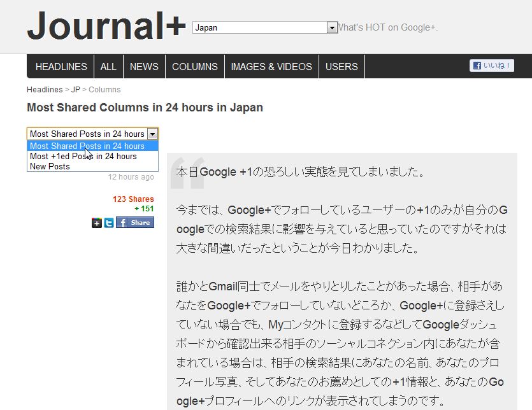Select Most Shared Posts in 24 hours option
The image size is (532, 410).
coord(92,146)
